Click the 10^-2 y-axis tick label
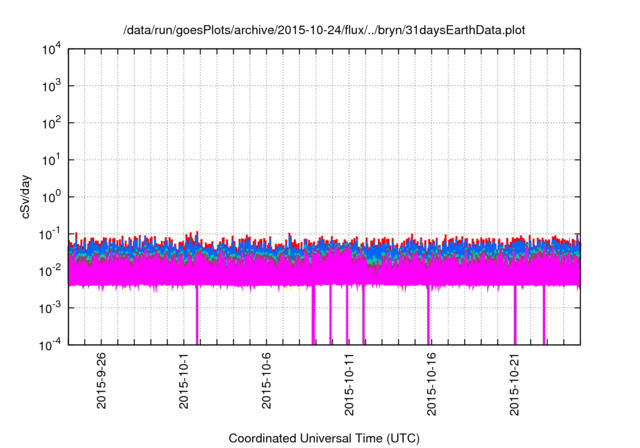640x448 pixels. pos(51,271)
